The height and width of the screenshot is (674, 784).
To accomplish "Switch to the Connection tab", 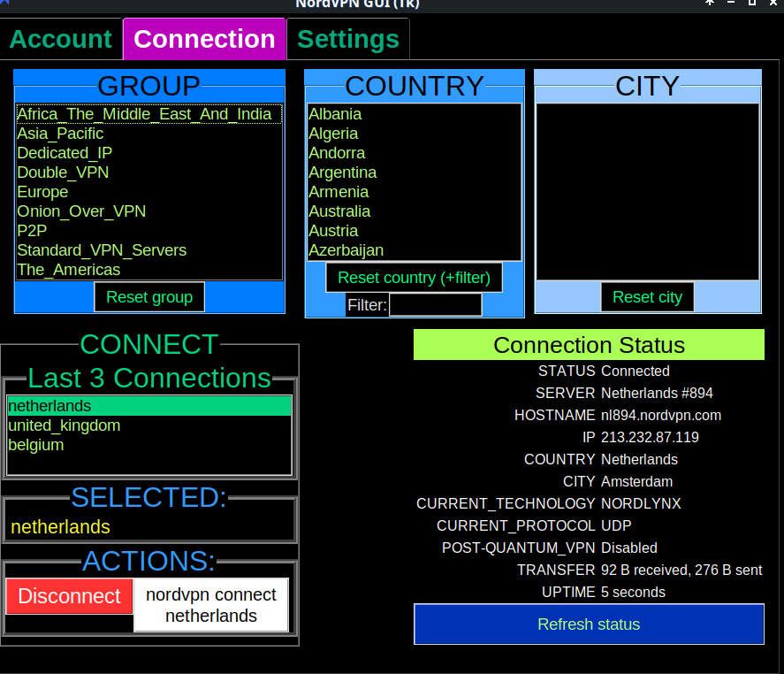I will [x=204, y=39].
